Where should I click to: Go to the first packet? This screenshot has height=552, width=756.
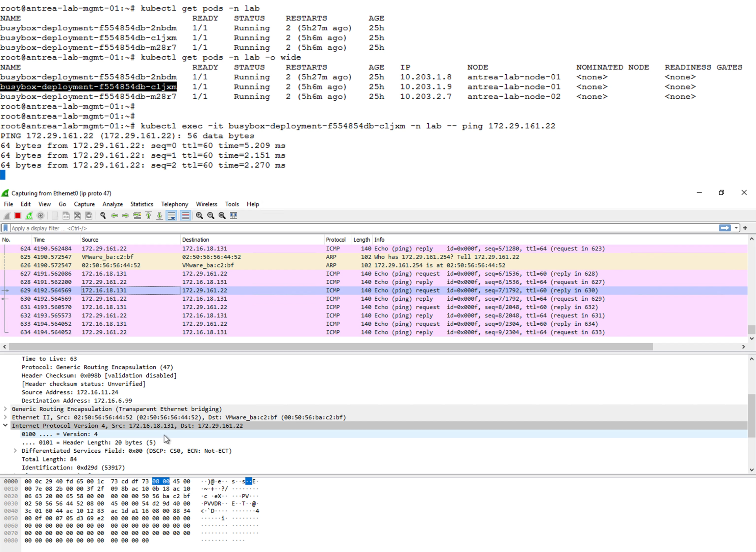(148, 216)
